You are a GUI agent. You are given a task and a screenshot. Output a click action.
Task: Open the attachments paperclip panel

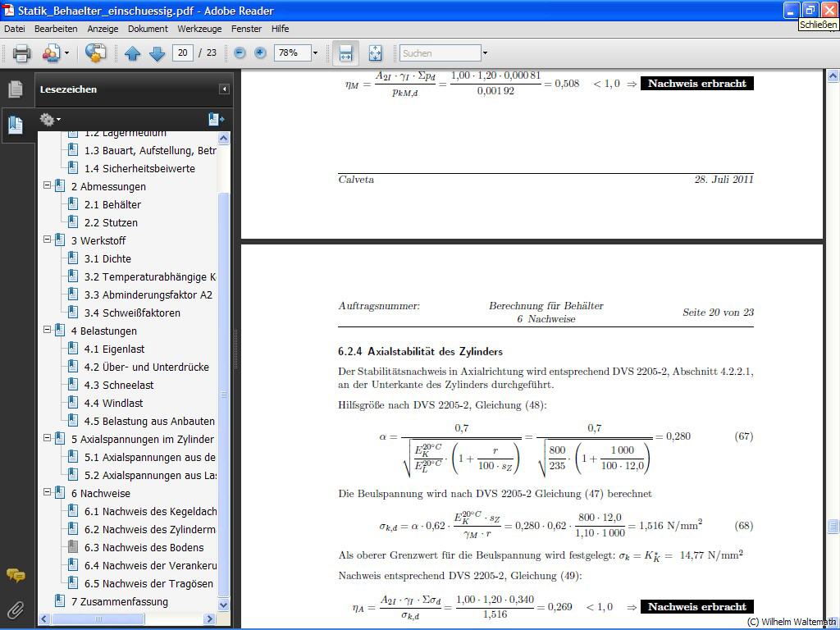point(16,609)
